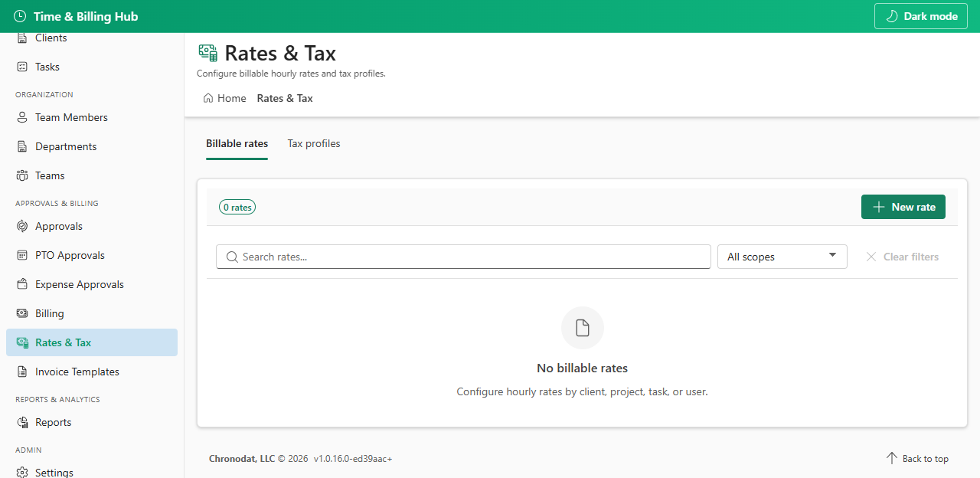The width and height of the screenshot is (980, 478).
Task: Click the Invoice Templates document icon
Action: coord(22,372)
